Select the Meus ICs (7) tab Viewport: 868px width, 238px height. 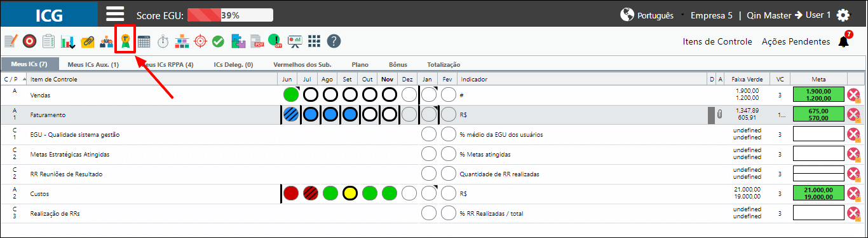click(x=30, y=64)
